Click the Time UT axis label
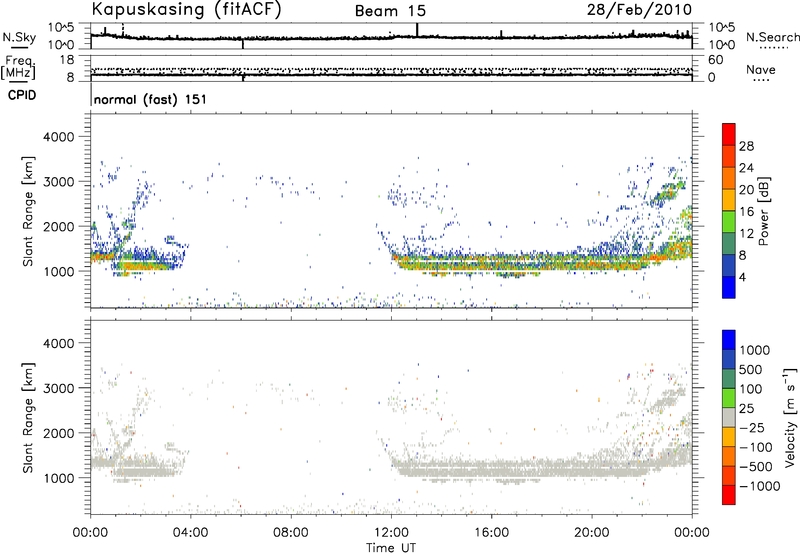 pos(391,548)
